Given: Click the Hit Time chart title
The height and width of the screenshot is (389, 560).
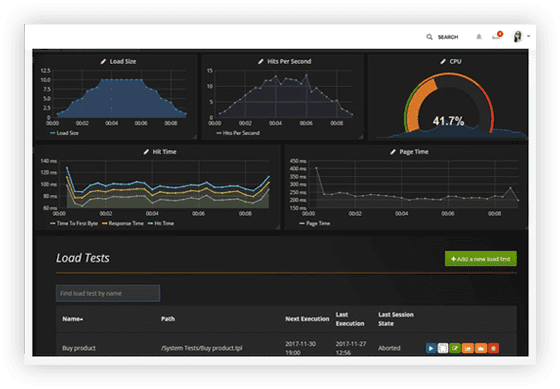Looking at the screenshot, I should click(x=164, y=152).
